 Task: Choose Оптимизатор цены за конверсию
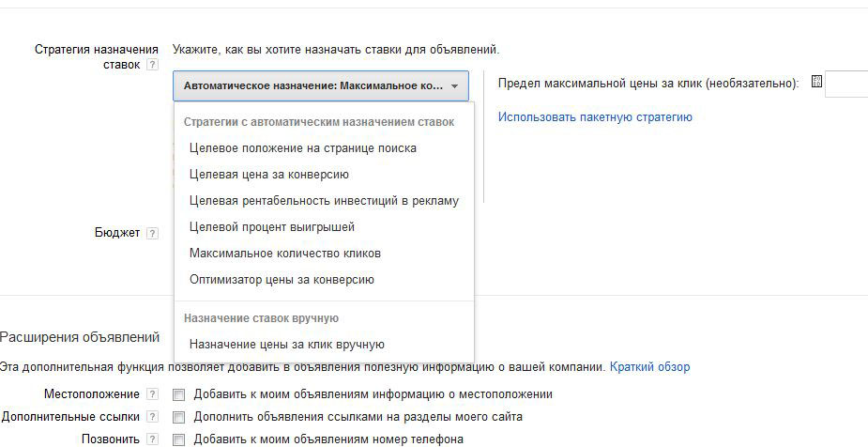coord(282,279)
